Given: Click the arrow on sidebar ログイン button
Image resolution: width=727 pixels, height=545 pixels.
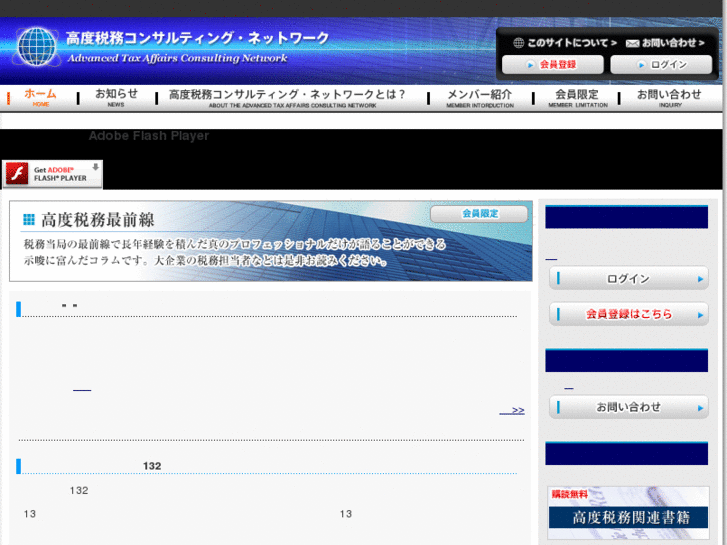Looking at the screenshot, I should (700, 279).
